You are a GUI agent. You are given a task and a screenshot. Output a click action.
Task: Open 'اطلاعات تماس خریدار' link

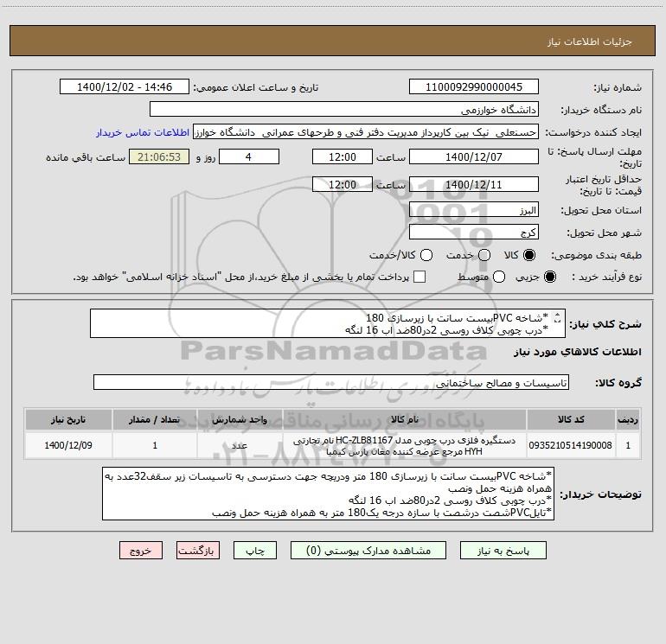[143, 132]
